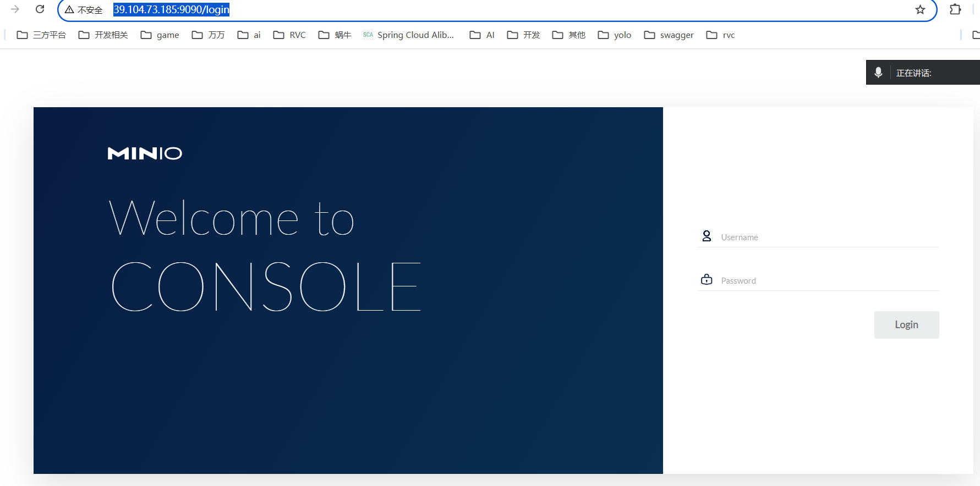Click the lock icon beside Password
980x486 pixels.
coord(707,279)
